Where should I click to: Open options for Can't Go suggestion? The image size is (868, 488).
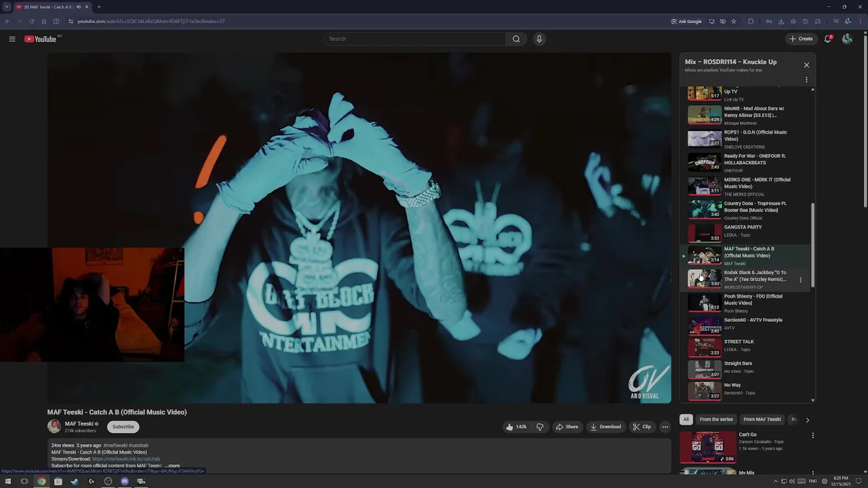[813, 436]
